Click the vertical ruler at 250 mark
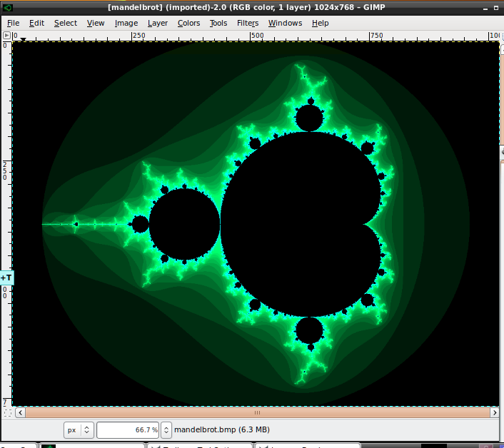The width and height of the screenshot is (504, 448). [5, 170]
